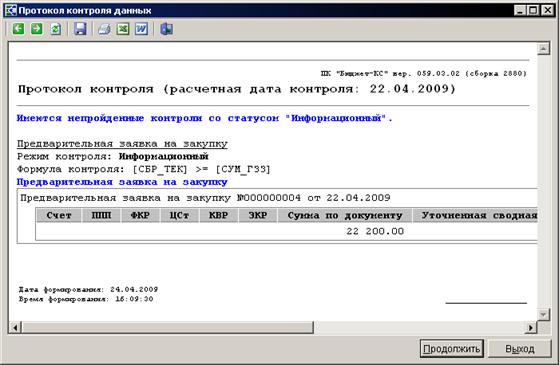This screenshot has height=365, width=559.
Task: Export the protocol to Word
Action: point(142,29)
